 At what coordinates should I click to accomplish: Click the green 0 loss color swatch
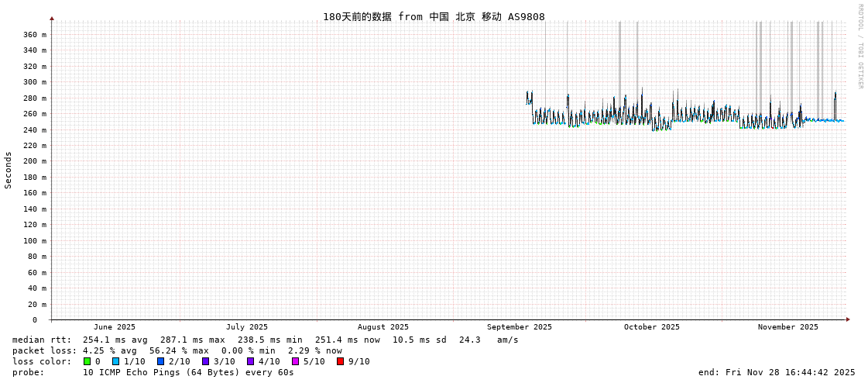tap(87, 361)
